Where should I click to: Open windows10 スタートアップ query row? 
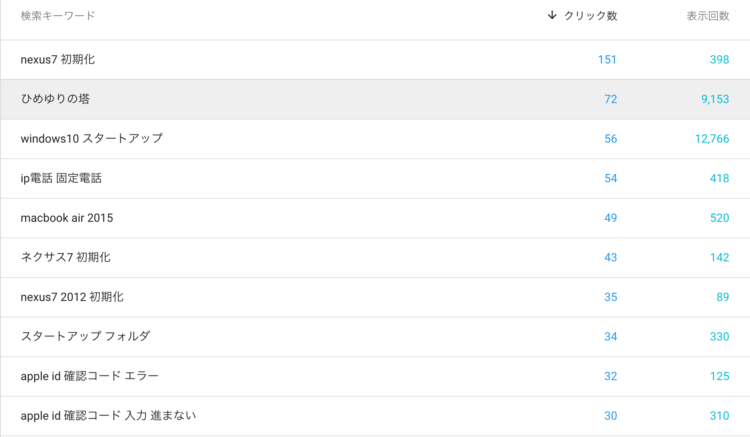[375, 139]
